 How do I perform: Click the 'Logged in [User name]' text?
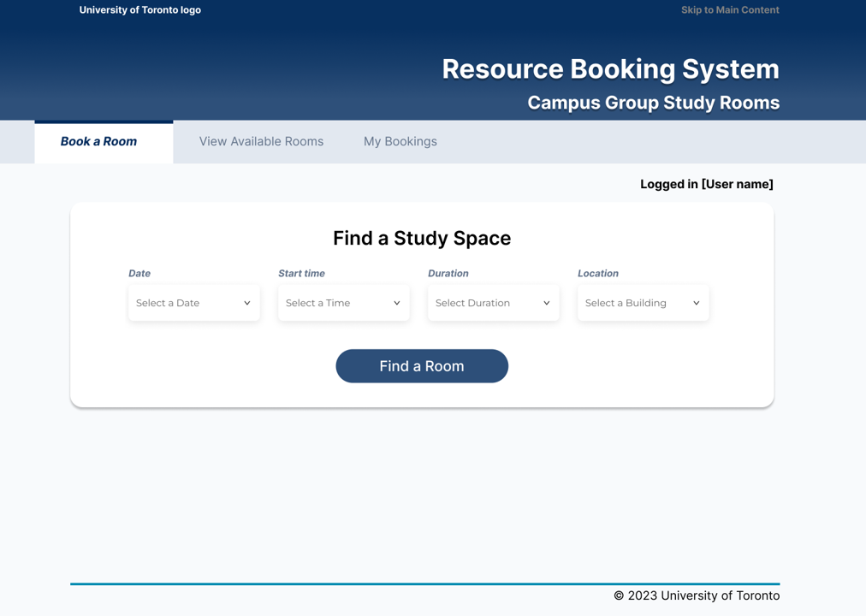click(707, 184)
